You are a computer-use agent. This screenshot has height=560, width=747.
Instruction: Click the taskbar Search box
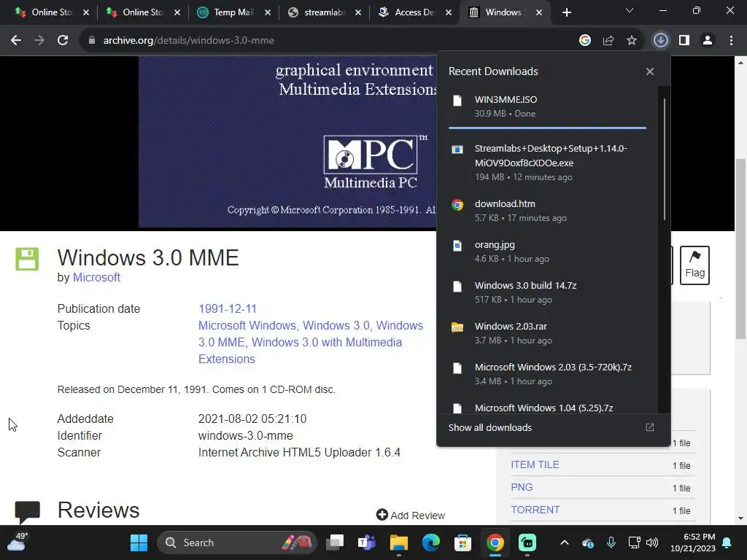[237, 542]
